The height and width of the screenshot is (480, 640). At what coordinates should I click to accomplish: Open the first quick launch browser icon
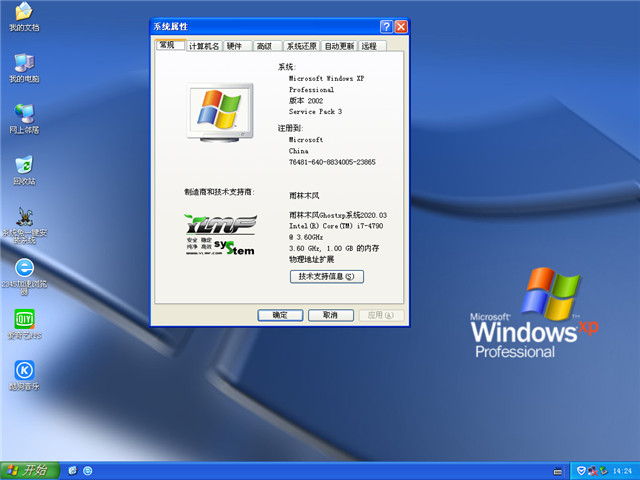click(x=73, y=471)
